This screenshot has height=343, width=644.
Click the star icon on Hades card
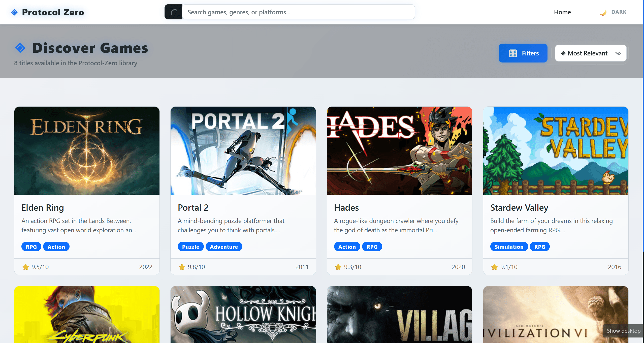pos(338,267)
